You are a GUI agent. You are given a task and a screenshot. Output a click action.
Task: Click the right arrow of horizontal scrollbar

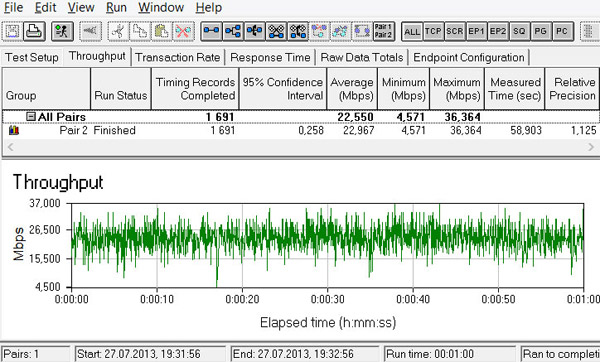click(x=591, y=147)
